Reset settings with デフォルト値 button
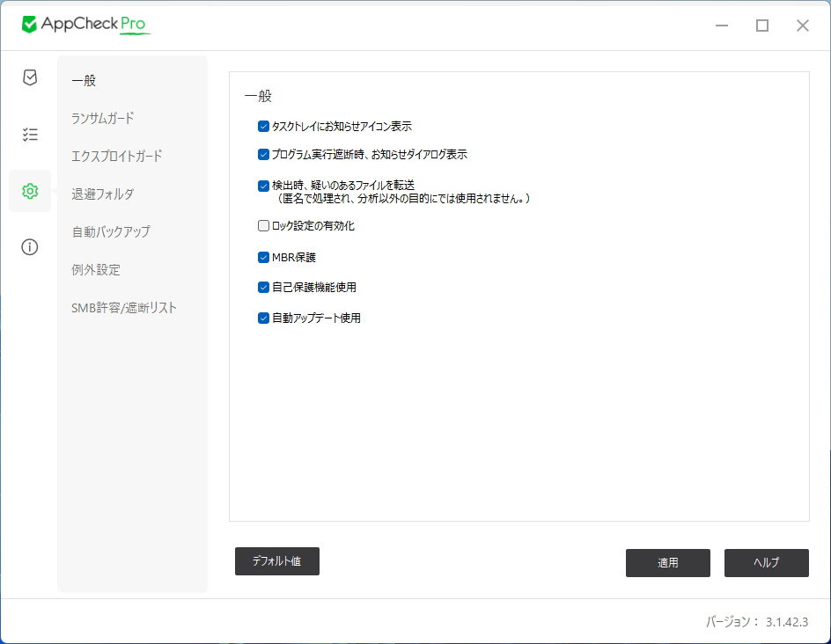831x644 pixels. pyautogui.click(x=276, y=561)
